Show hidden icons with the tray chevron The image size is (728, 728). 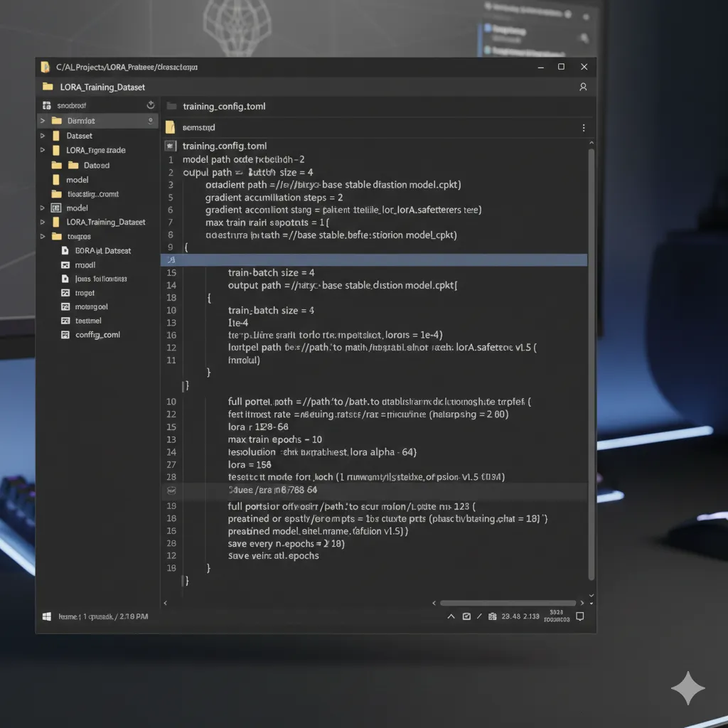click(451, 616)
